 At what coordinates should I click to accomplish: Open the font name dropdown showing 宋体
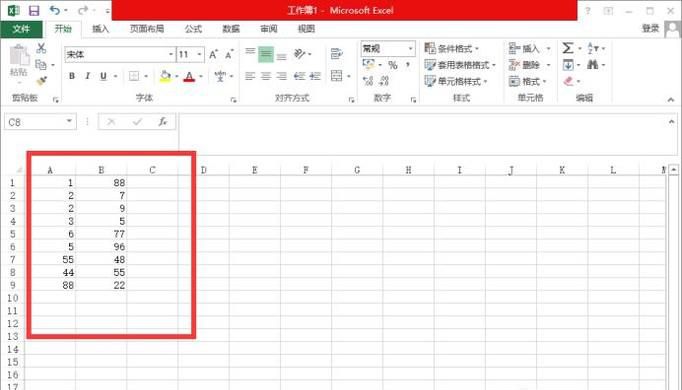[171, 54]
